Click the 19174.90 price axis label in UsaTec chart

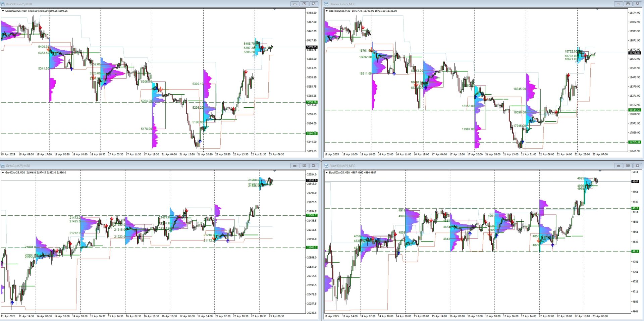pos(635,13)
